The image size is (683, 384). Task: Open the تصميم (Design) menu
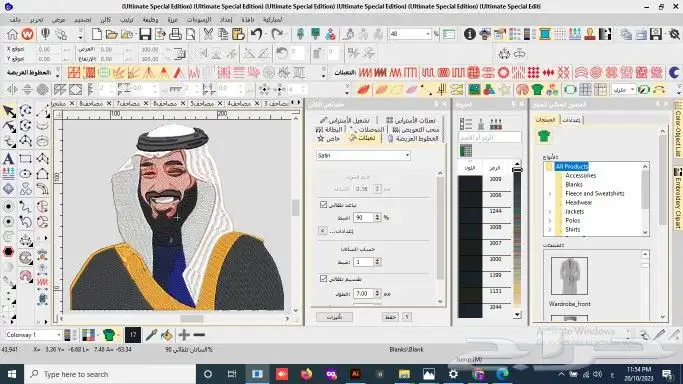(83, 20)
